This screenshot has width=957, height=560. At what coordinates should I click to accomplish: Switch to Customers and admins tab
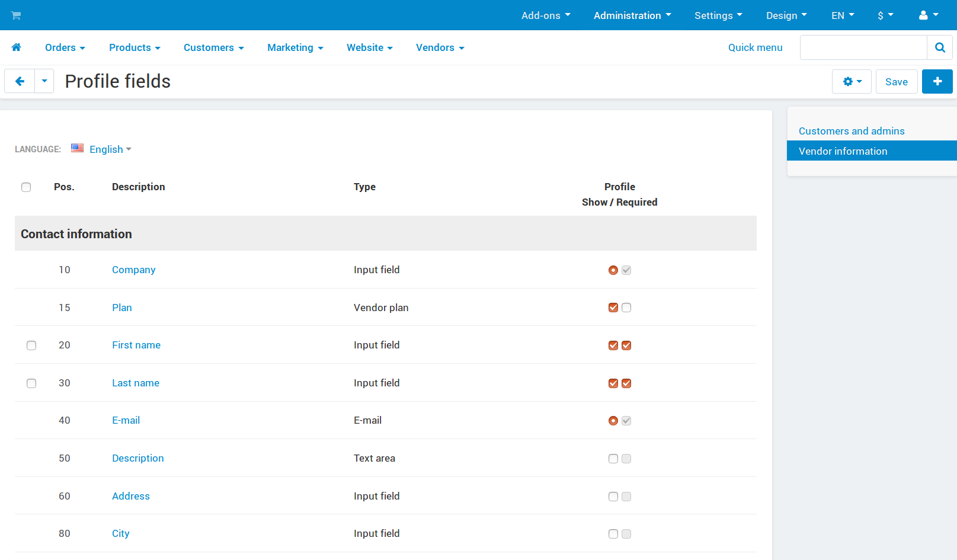click(852, 131)
